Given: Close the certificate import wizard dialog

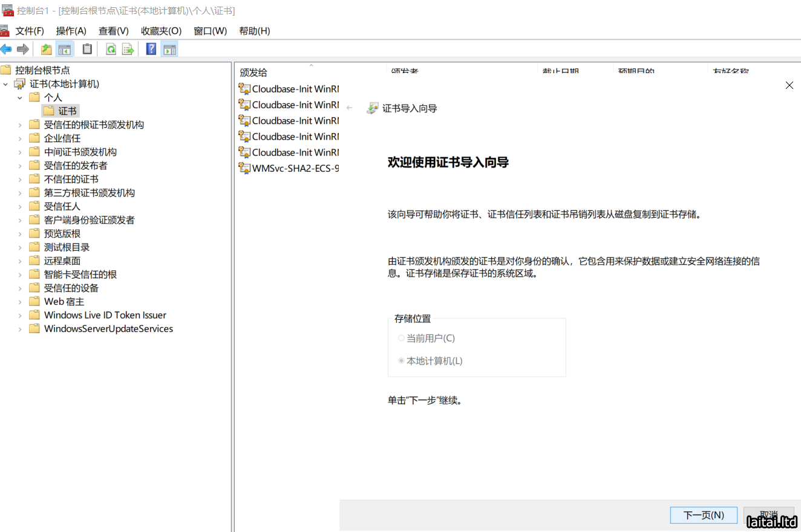Looking at the screenshot, I should 789,85.
